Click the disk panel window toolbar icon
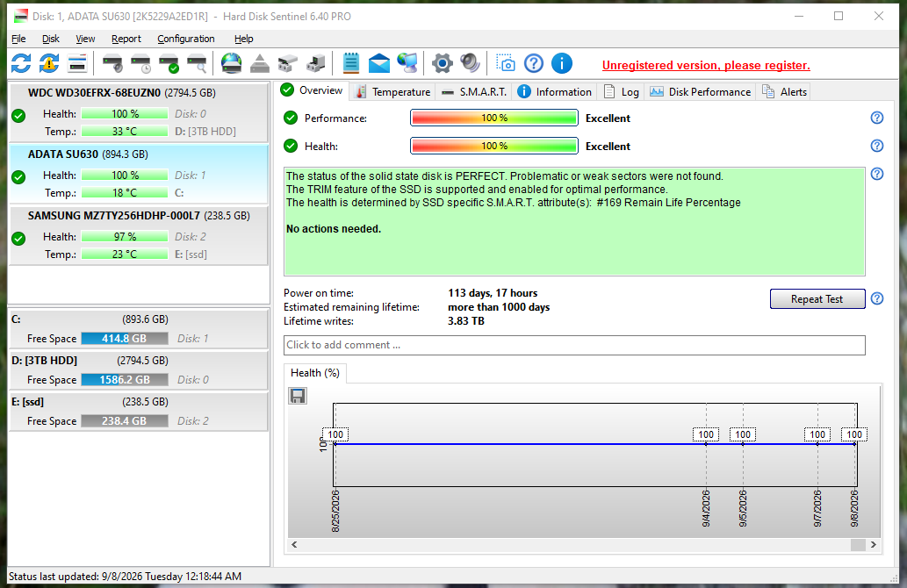Screen dimensions: 907x588 click(x=77, y=63)
